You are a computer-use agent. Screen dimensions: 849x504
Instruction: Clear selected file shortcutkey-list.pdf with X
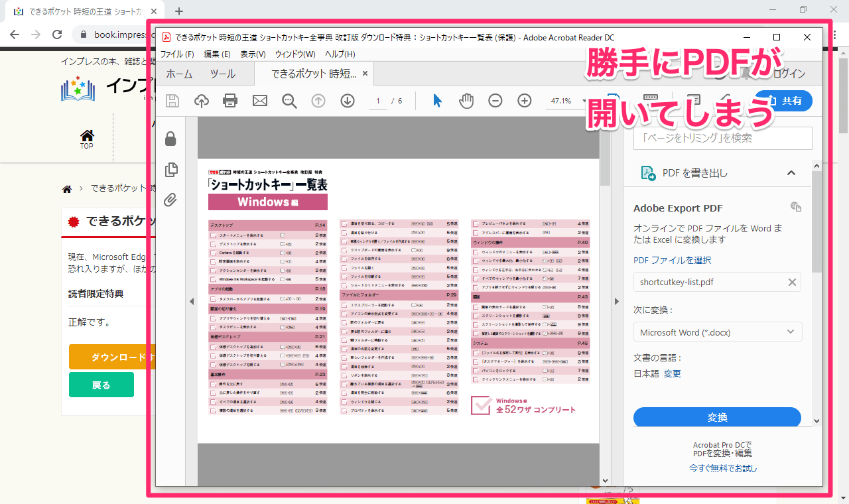(791, 282)
